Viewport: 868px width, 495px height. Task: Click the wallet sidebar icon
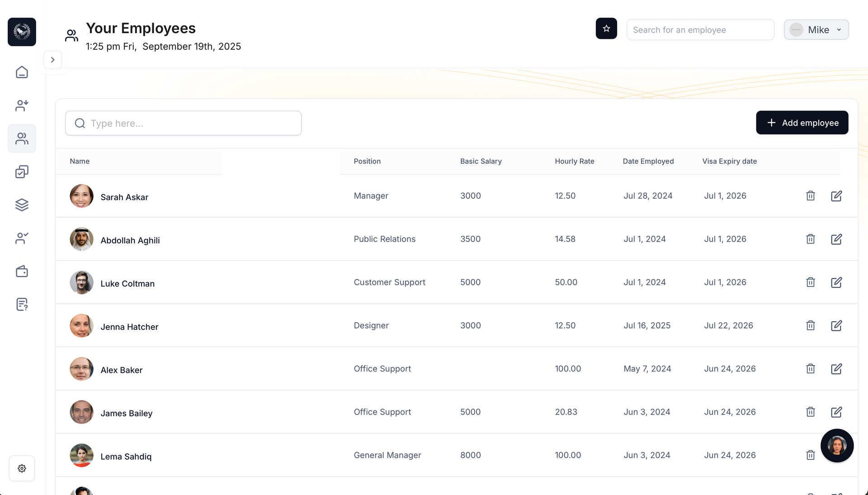click(22, 271)
